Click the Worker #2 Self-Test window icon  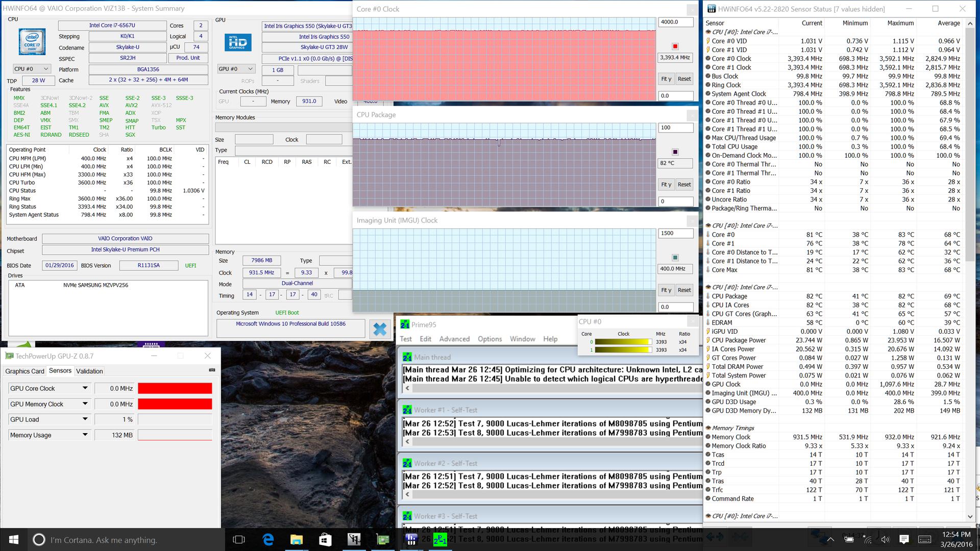[407, 463]
